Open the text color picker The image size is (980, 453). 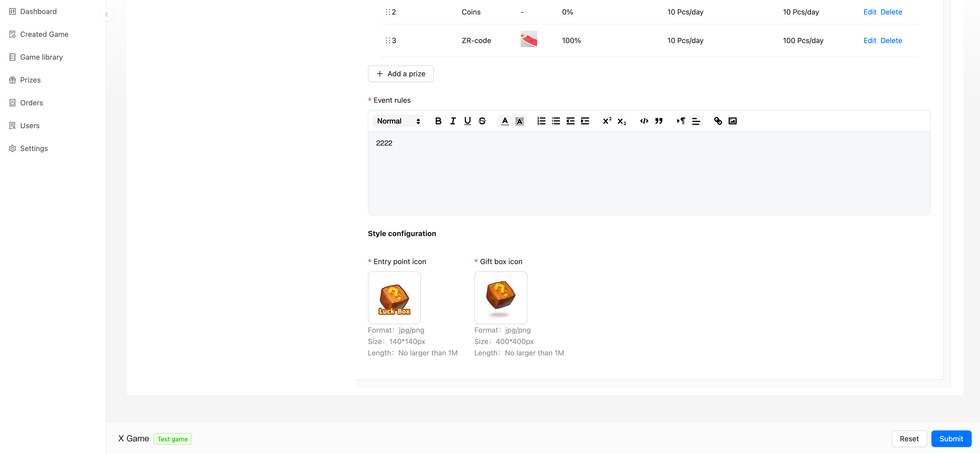pyautogui.click(x=505, y=121)
